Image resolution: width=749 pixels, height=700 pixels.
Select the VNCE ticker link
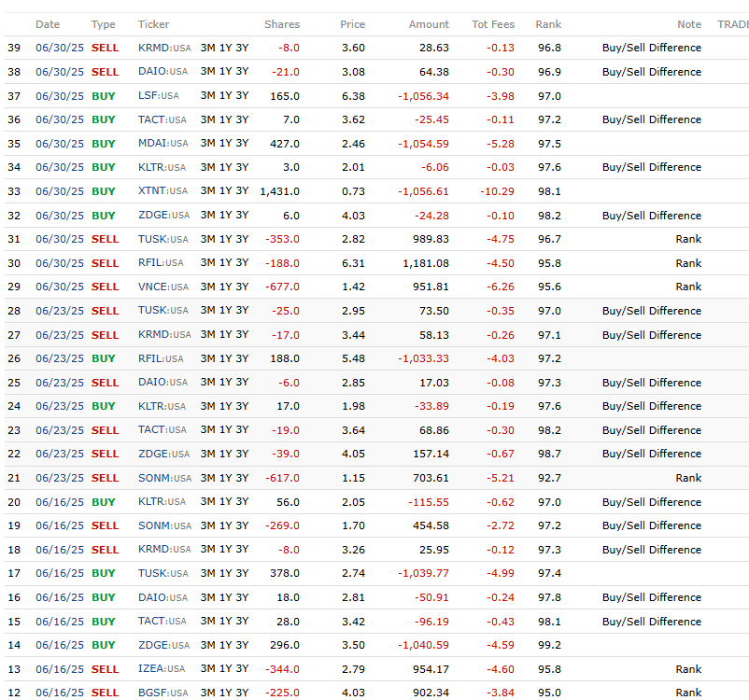click(151, 287)
